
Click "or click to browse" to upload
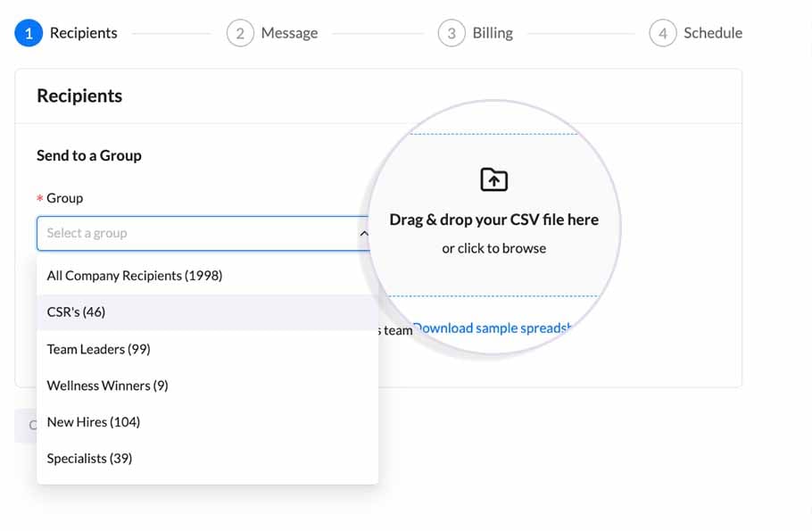494,248
